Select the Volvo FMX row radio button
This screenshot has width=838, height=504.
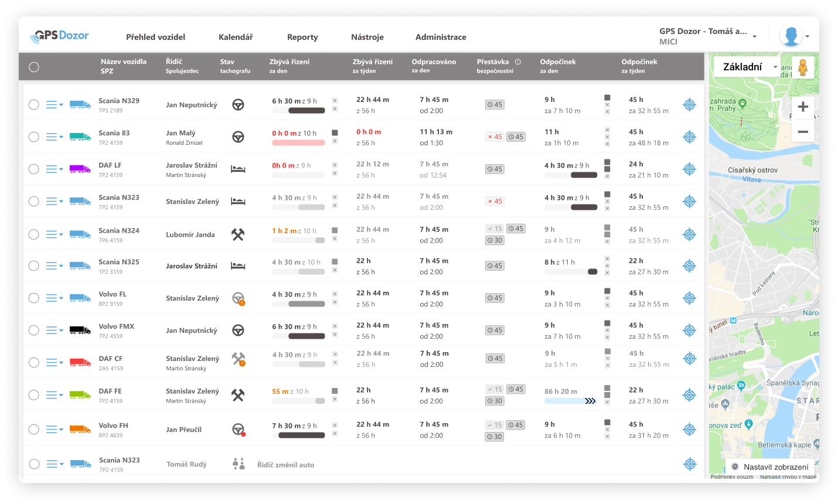coord(34,331)
